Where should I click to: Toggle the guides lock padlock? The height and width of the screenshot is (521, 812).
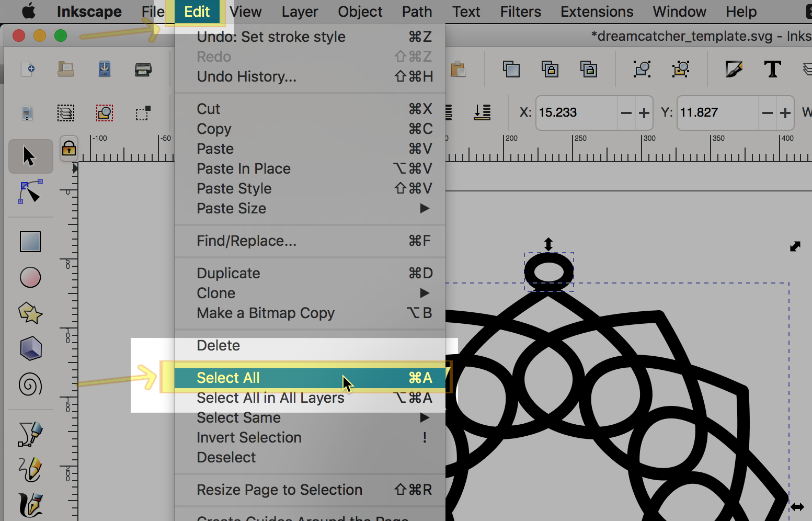pos(69,149)
